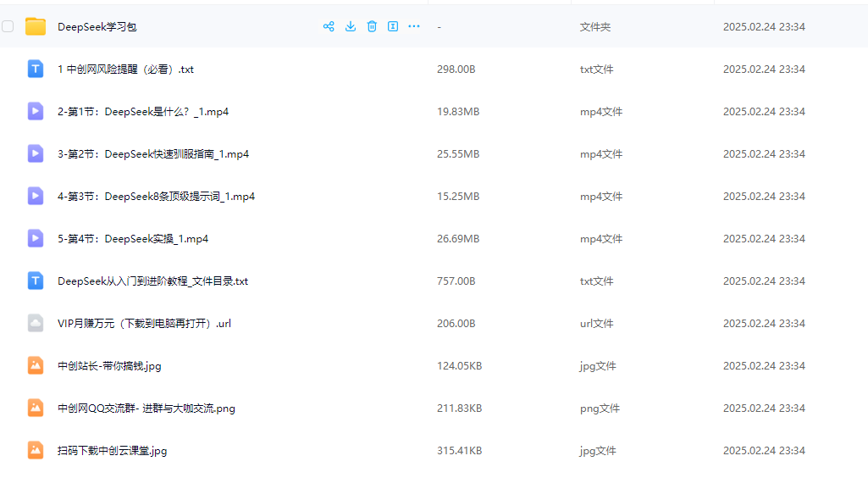868x478 pixels.
Task: Open the three-dots more menu for DeepSeek学习包
Action: (x=414, y=26)
